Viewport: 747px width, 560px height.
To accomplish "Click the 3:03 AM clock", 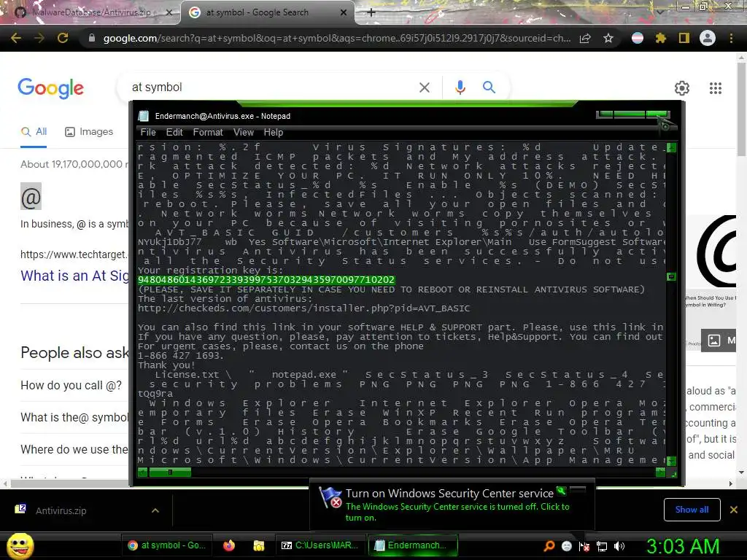I will tap(683, 546).
